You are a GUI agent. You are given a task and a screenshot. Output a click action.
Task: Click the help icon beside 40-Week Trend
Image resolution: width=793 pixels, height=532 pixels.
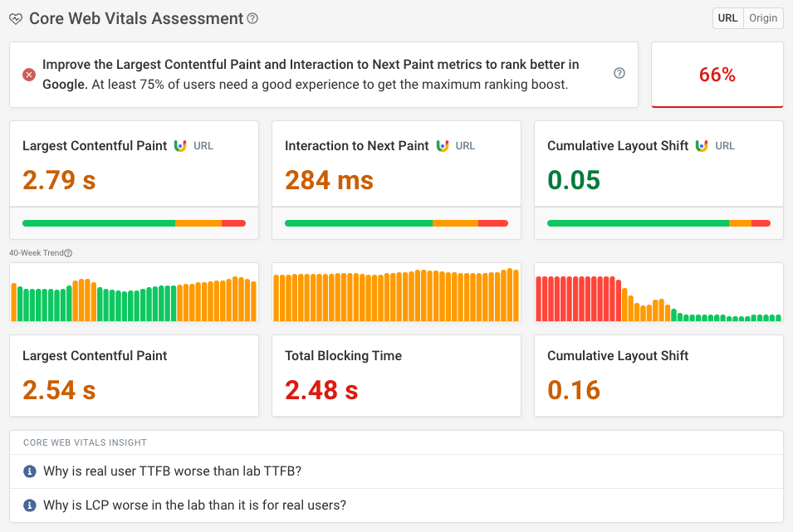68,254
